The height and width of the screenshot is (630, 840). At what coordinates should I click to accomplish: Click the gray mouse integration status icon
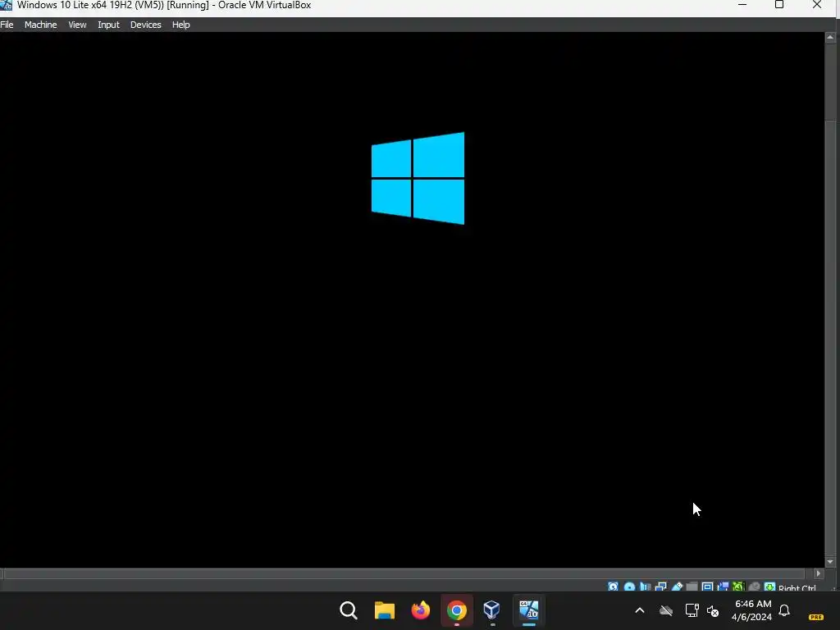[755, 587]
